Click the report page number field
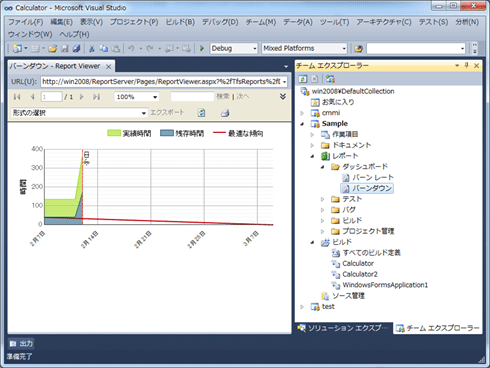Screen dimensions: 490x368 tap(51, 97)
